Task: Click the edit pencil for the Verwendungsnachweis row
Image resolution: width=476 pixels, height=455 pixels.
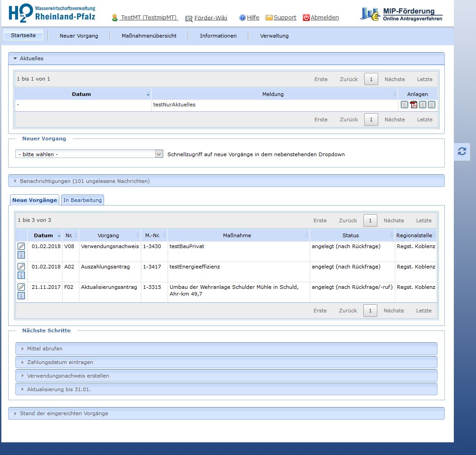Action: pyautogui.click(x=21, y=246)
